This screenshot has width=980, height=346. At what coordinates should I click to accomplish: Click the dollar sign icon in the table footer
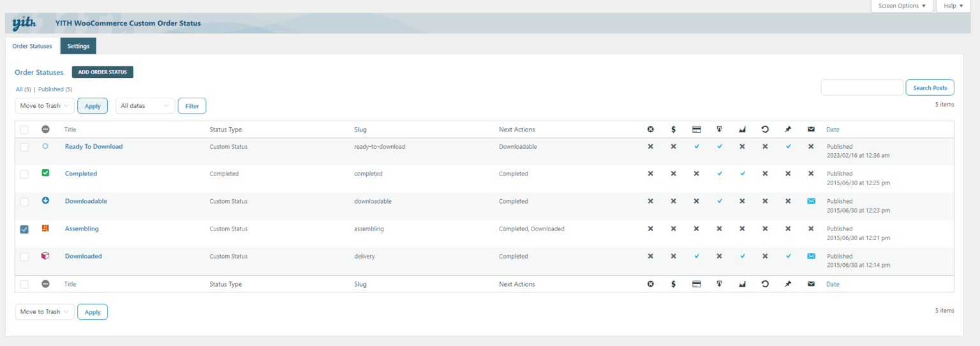[x=673, y=284]
